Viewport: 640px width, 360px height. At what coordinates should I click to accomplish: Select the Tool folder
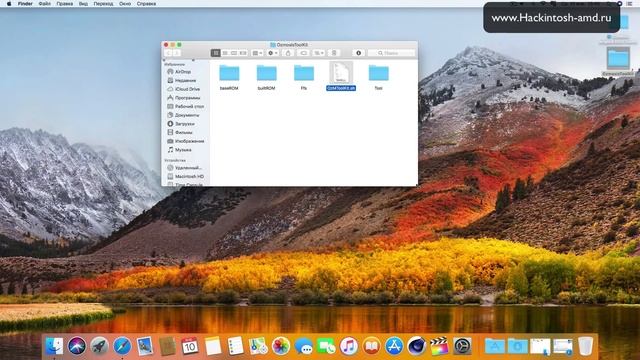(x=378, y=73)
